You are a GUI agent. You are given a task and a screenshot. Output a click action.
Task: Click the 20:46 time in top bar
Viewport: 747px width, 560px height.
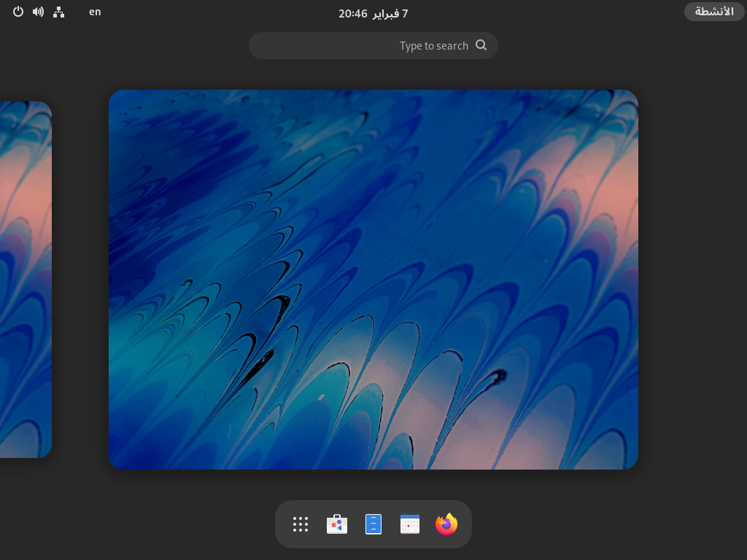tap(352, 14)
